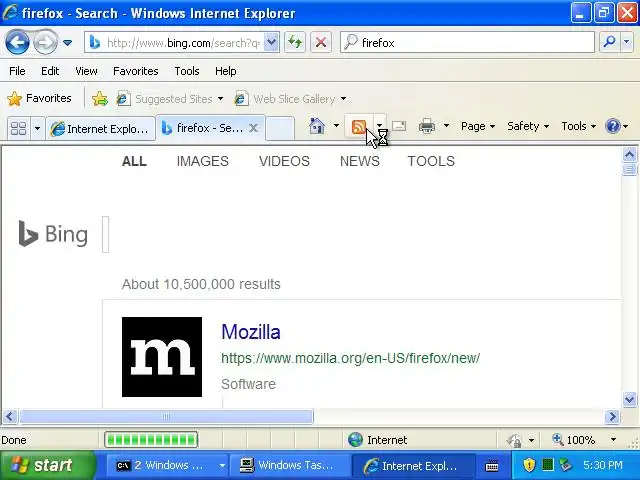The image size is (640, 480).
Task: Open Quick Tabs grid view icon
Action: click(18, 129)
